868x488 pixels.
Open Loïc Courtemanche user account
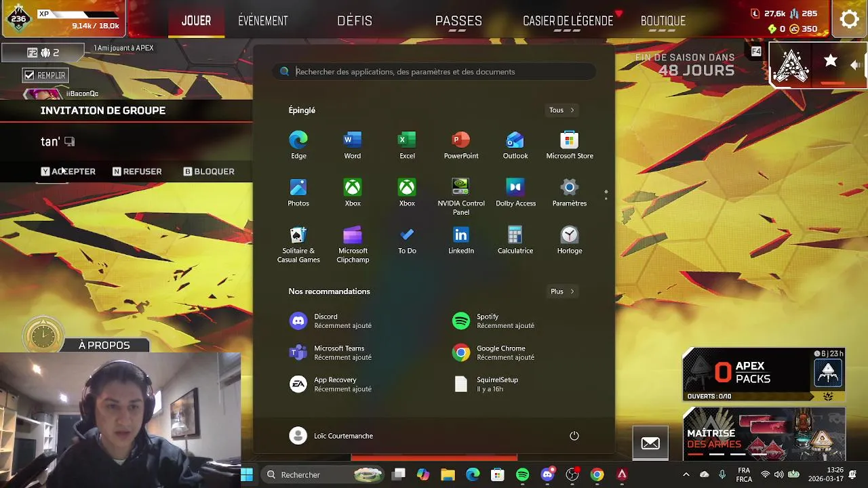coord(331,436)
